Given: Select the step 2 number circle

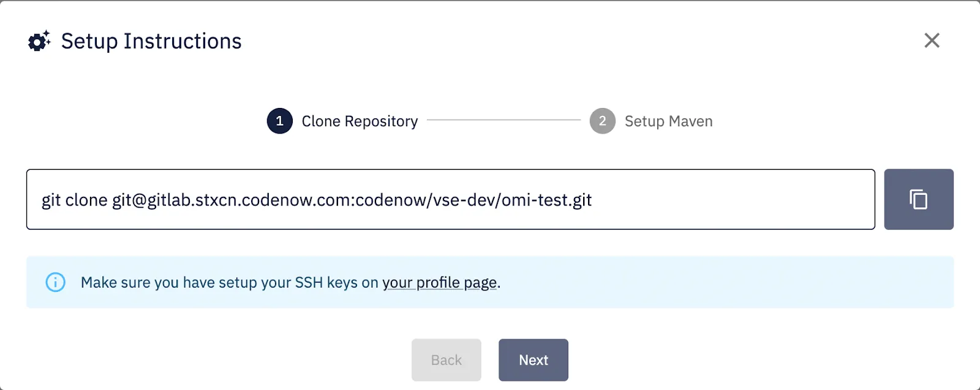Looking at the screenshot, I should pyautogui.click(x=602, y=121).
